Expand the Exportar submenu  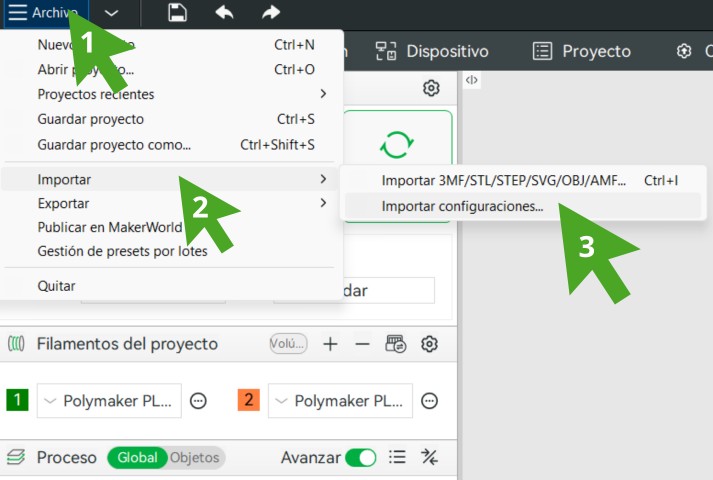click(x=172, y=203)
